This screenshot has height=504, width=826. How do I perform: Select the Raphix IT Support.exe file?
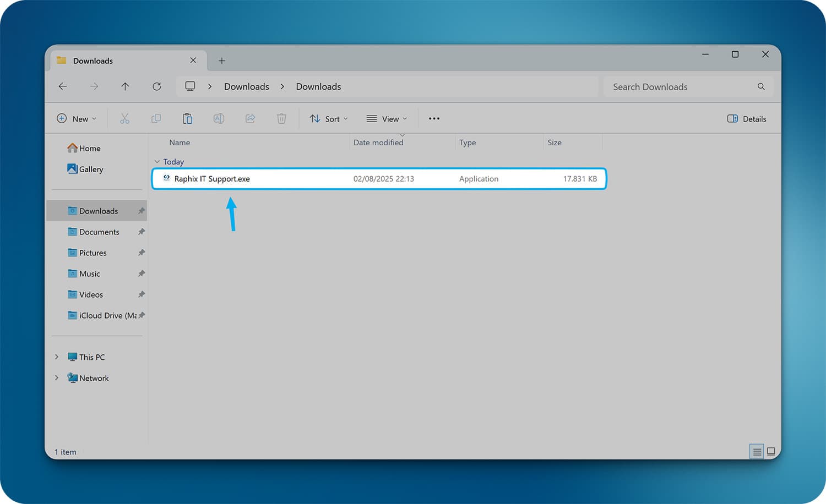tap(212, 179)
